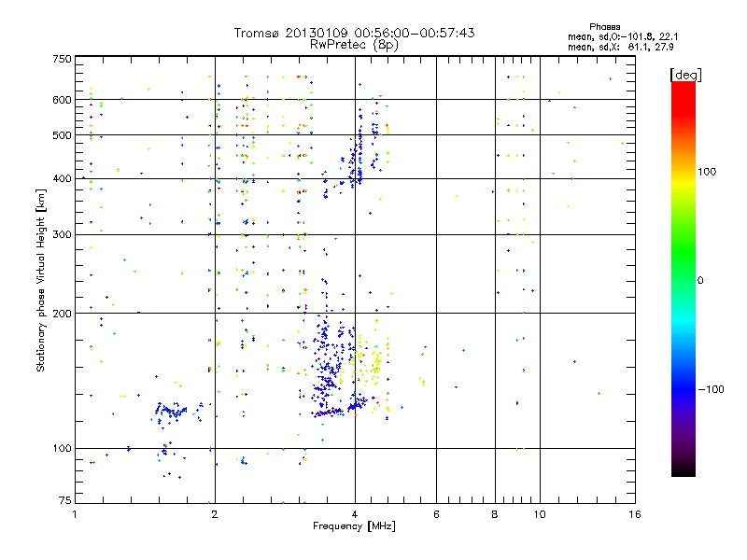Click the '75' y-axis tick label
This screenshot has height=560, width=747.
point(64,500)
